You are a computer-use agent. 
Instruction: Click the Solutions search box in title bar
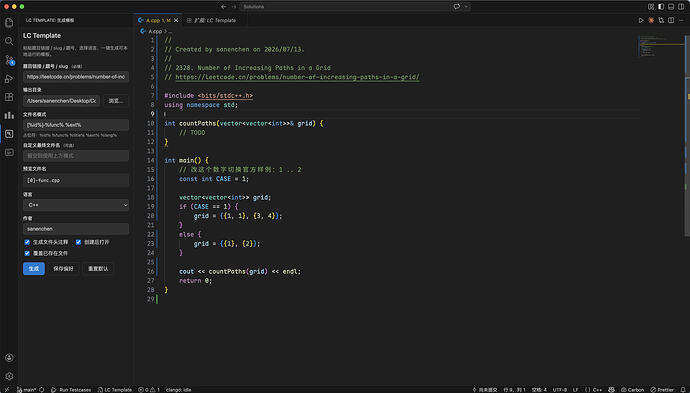pyautogui.click(x=345, y=7)
